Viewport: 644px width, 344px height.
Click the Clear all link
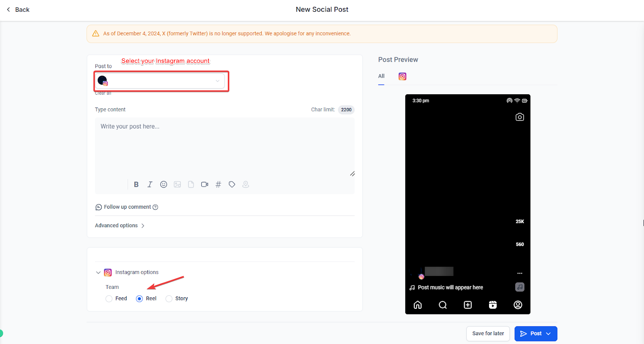[103, 93]
